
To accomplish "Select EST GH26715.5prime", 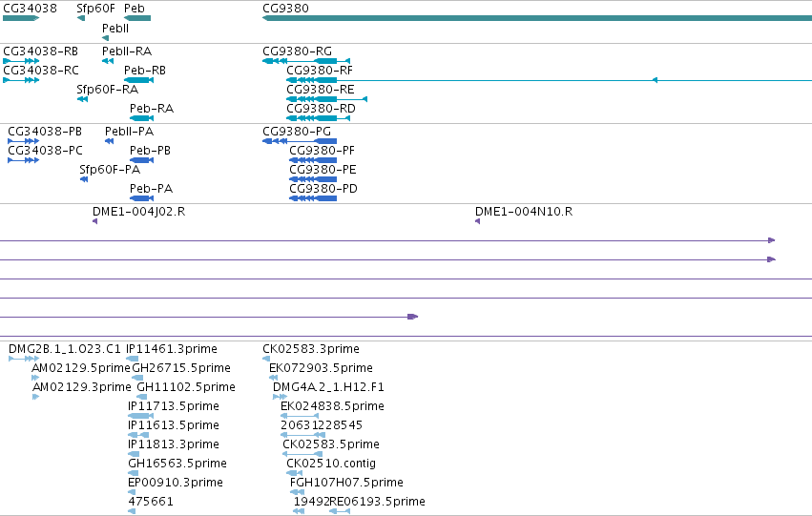I will tap(181, 368).
